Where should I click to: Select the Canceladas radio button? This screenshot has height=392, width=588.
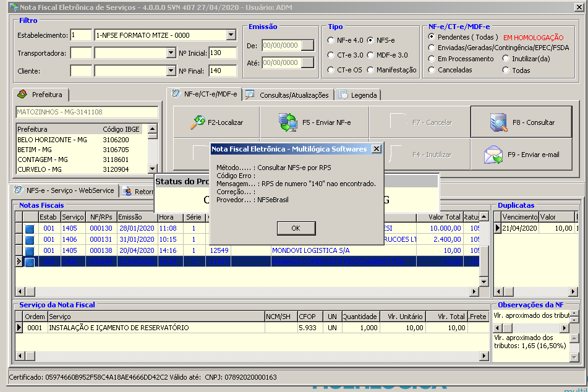[x=432, y=70]
